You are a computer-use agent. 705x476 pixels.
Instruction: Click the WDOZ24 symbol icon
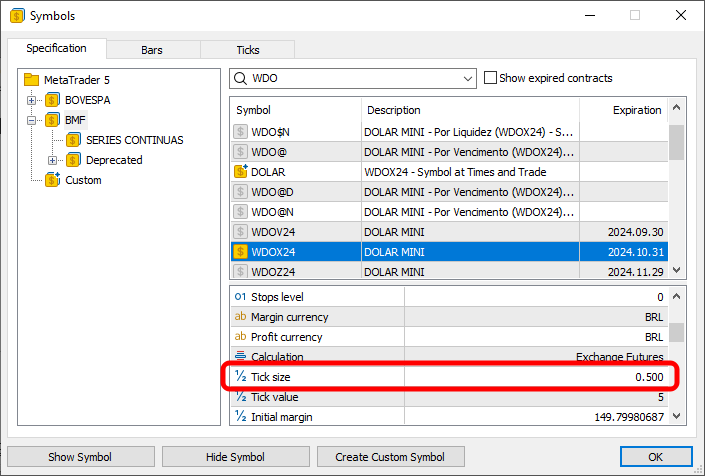click(x=241, y=271)
